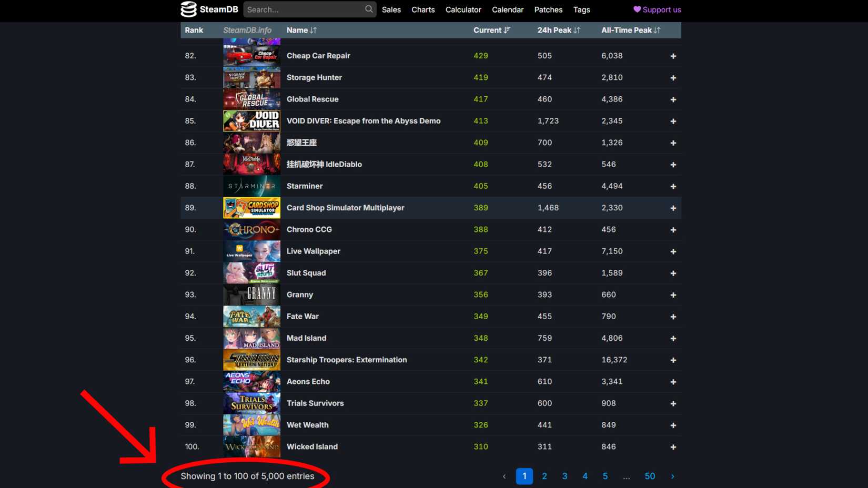Go to page 4
This screenshot has width=868, height=488.
point(585,476)
